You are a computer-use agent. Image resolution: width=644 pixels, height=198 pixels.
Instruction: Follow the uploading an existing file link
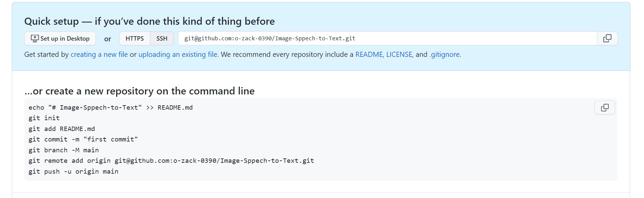tap(178, 54)
